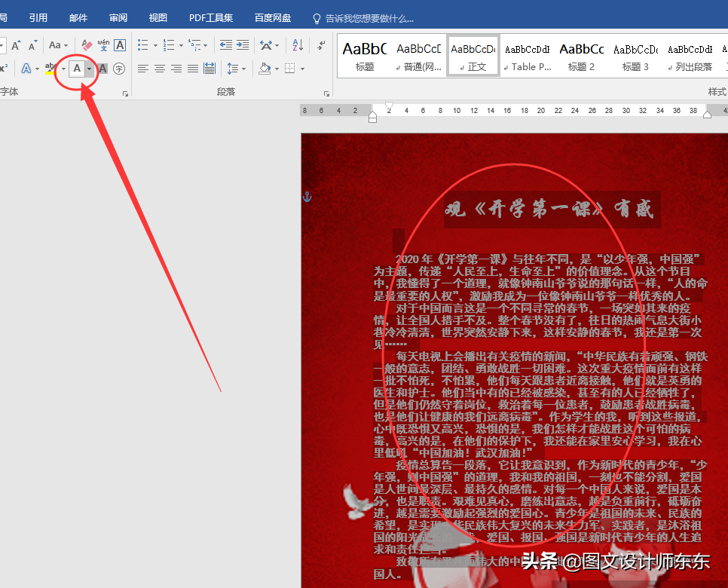Apply the 标题 style
This screenshot has height=588, width=728.
365,57
